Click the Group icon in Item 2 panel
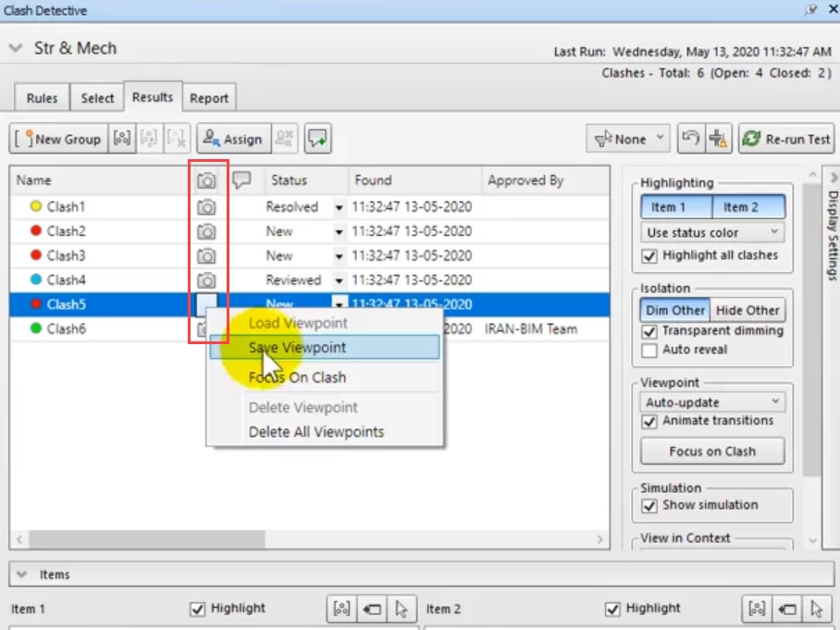The image size is (840, 630). coord(758,609)
